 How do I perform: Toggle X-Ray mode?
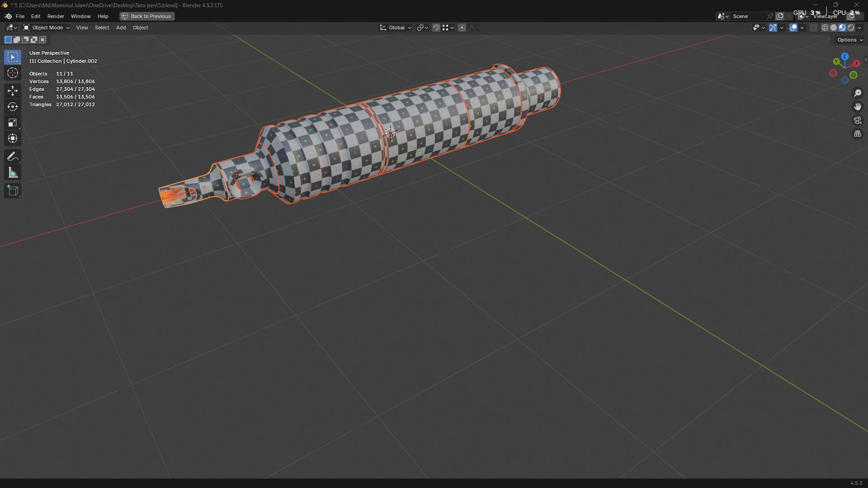click(813, 28)
